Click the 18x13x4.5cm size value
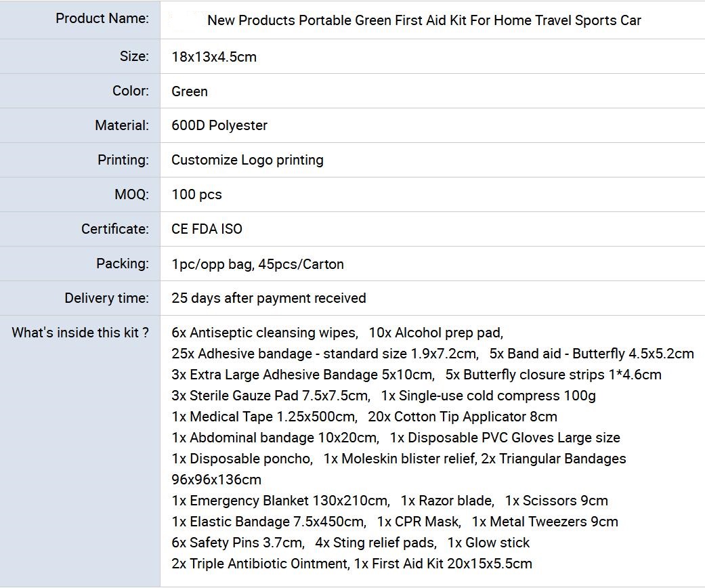 [214, 58]
